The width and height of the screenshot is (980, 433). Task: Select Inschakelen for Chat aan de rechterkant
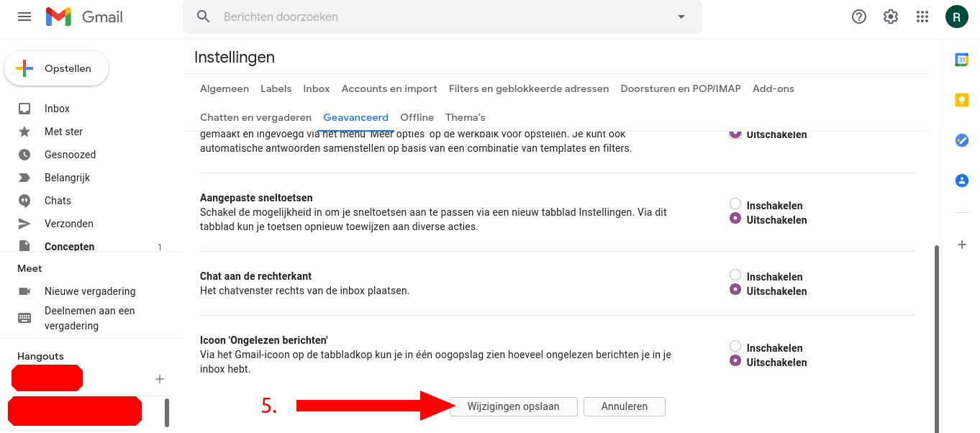pyautogui.click(x=735, y=275)
